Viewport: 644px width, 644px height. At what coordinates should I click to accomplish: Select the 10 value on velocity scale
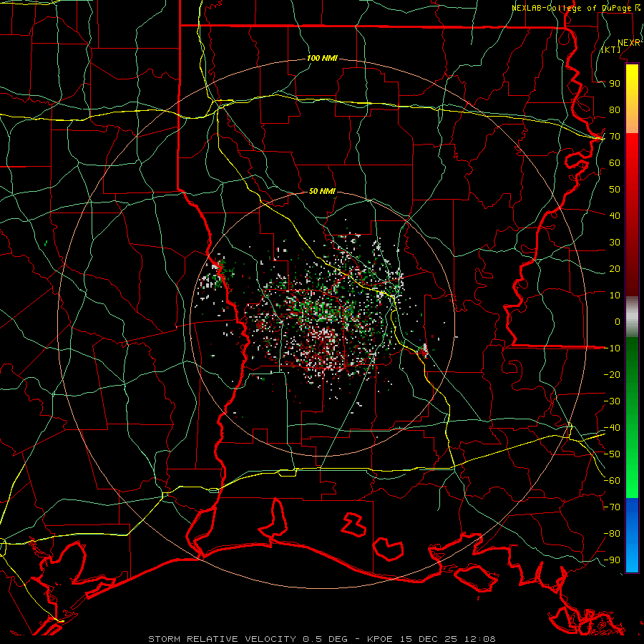point(615,296)
